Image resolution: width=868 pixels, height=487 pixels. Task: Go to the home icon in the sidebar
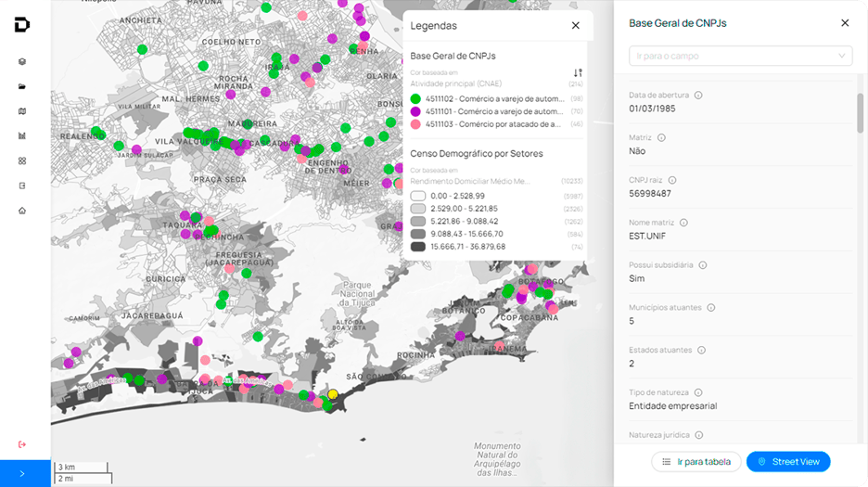click(22, 211)
